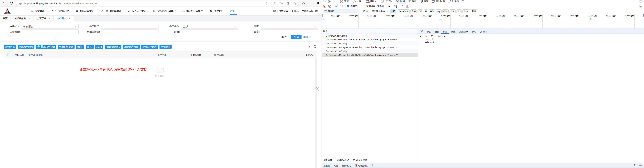Switch to the 响应 tab in DevTools
Image resolution: width=644 pixels, height=168 pixels.
(x=453, y=32)
